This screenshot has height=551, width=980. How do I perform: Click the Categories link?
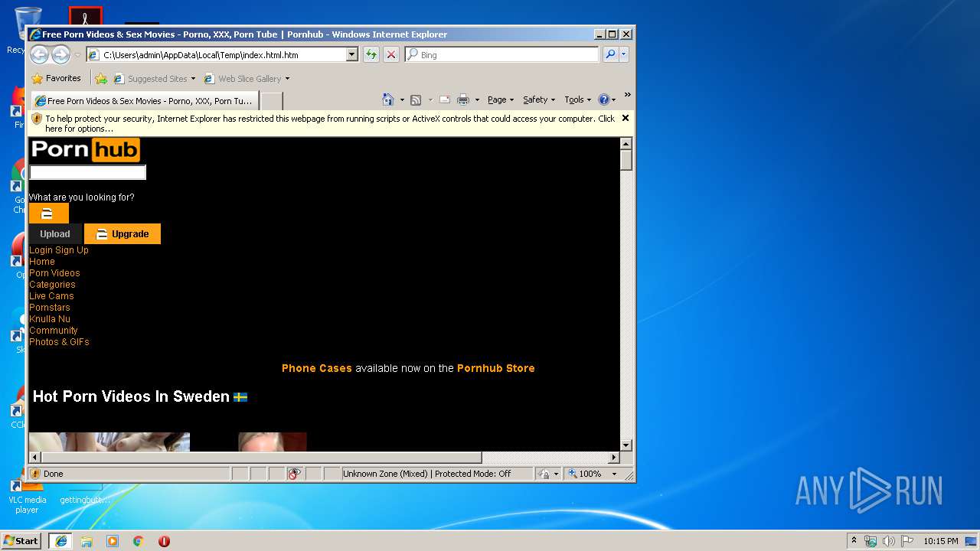52,284
